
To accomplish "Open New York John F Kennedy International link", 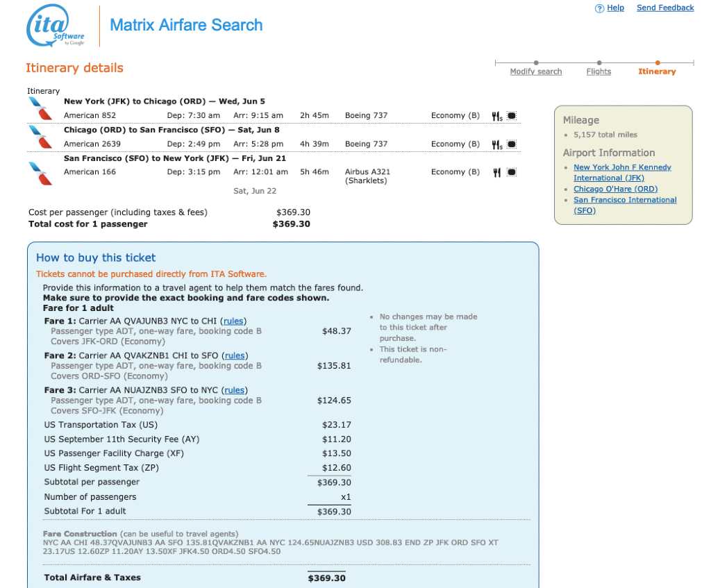I will (621, 173).
